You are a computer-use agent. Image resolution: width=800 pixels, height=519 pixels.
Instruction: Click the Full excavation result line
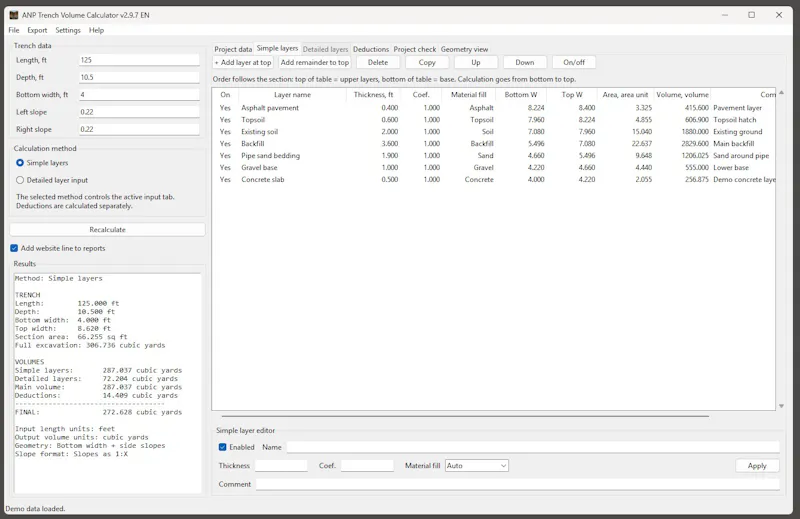[90, 345]
